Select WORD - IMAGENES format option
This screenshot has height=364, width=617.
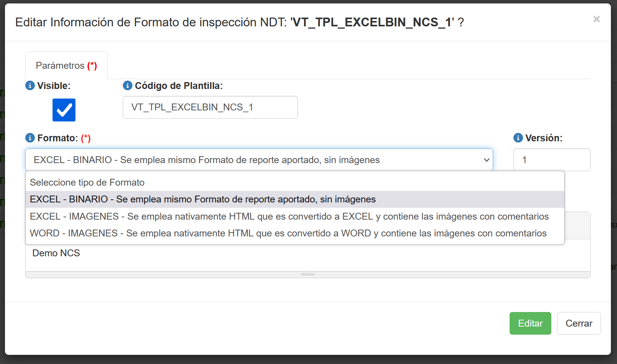click(x=288, y=233)
